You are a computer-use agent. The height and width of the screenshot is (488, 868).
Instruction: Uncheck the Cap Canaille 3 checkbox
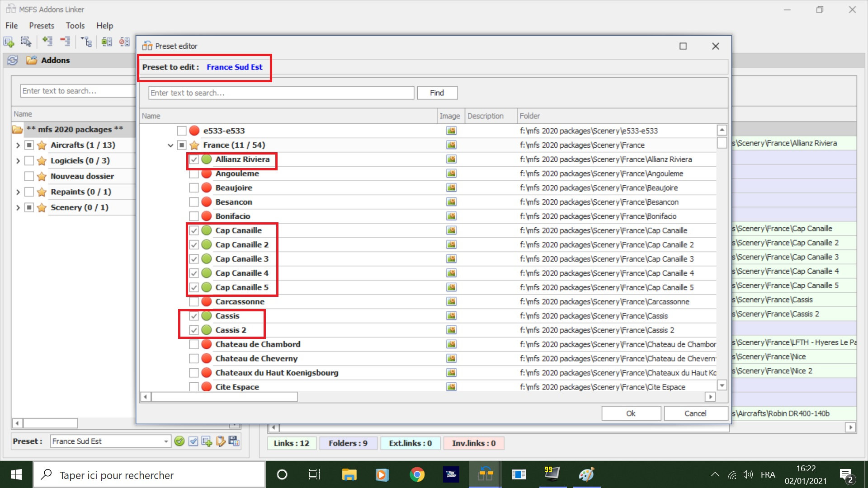tap(194, 259)
